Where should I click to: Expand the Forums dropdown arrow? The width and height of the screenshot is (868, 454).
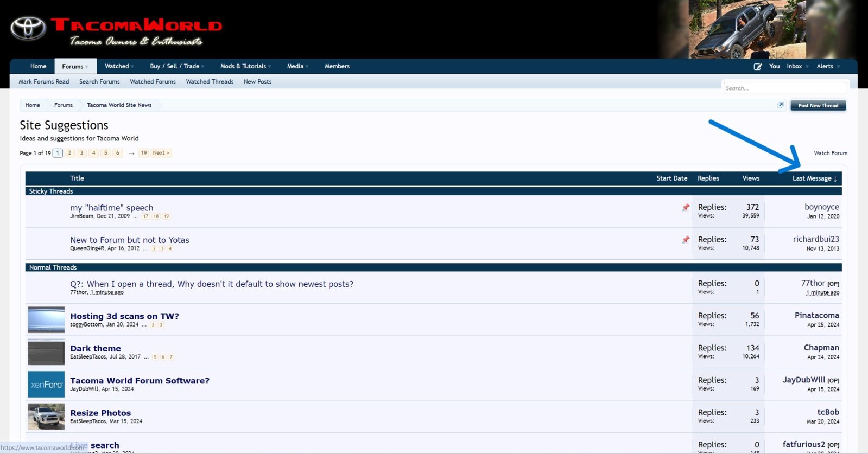(x=87, y=67)
